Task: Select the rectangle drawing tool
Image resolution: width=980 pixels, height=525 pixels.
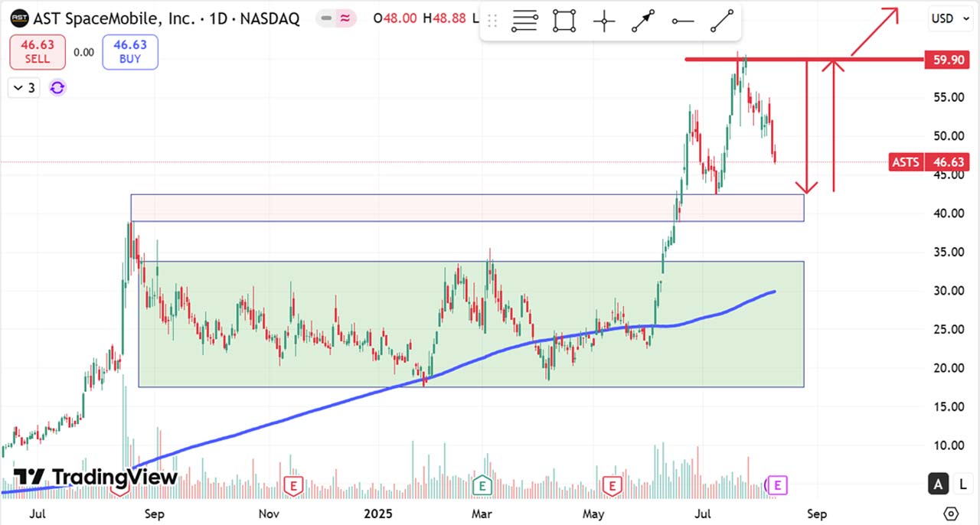Action: [x=564, y=21]
